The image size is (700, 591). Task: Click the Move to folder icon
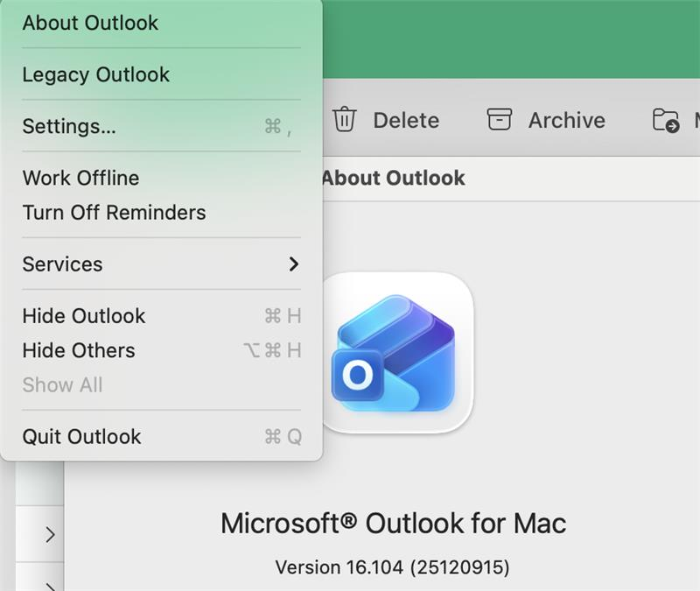pos(666,120)
